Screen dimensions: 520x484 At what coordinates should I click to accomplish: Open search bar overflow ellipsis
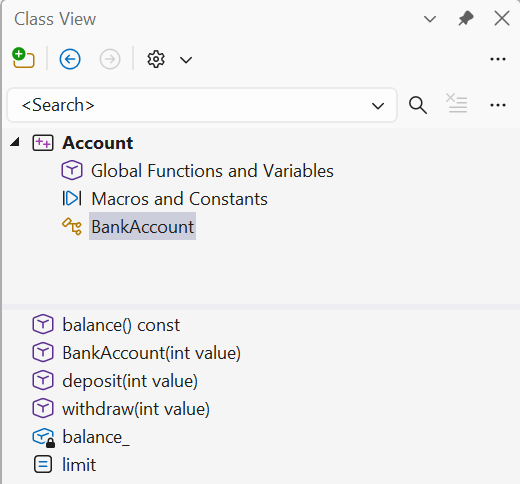pos(498,105)
